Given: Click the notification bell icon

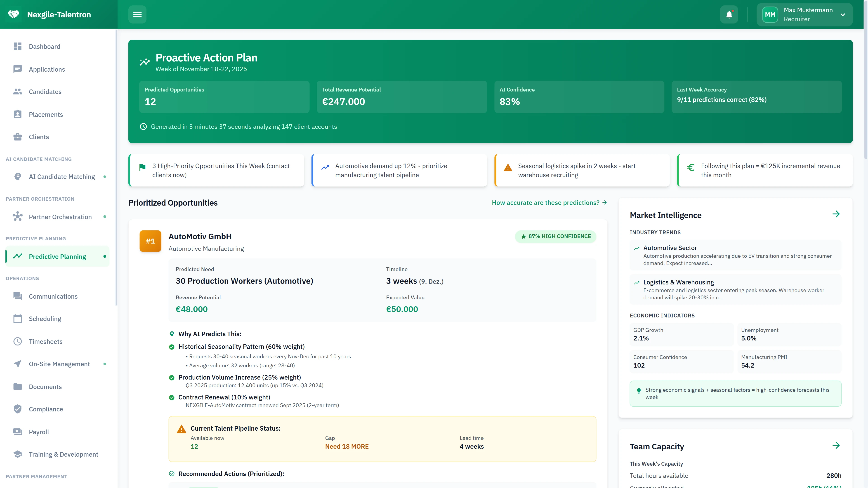Looking at the screenshot, I should tap(729, 14).
